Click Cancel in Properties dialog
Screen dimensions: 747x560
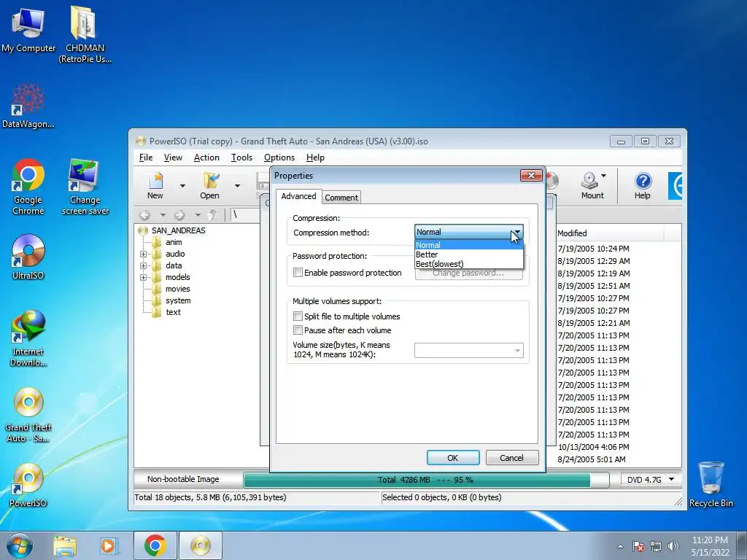click(x=511, y=458)
